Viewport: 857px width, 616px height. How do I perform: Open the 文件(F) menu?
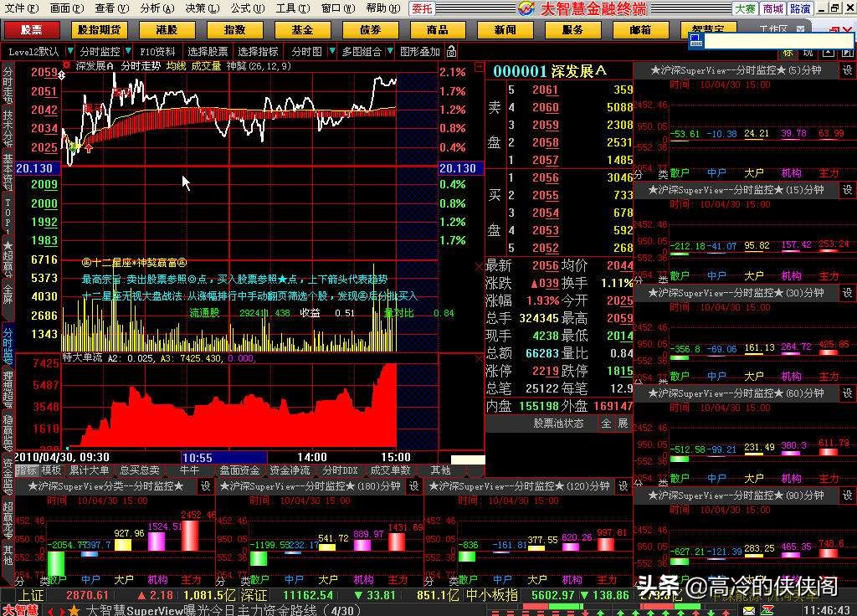click(21, 8)
